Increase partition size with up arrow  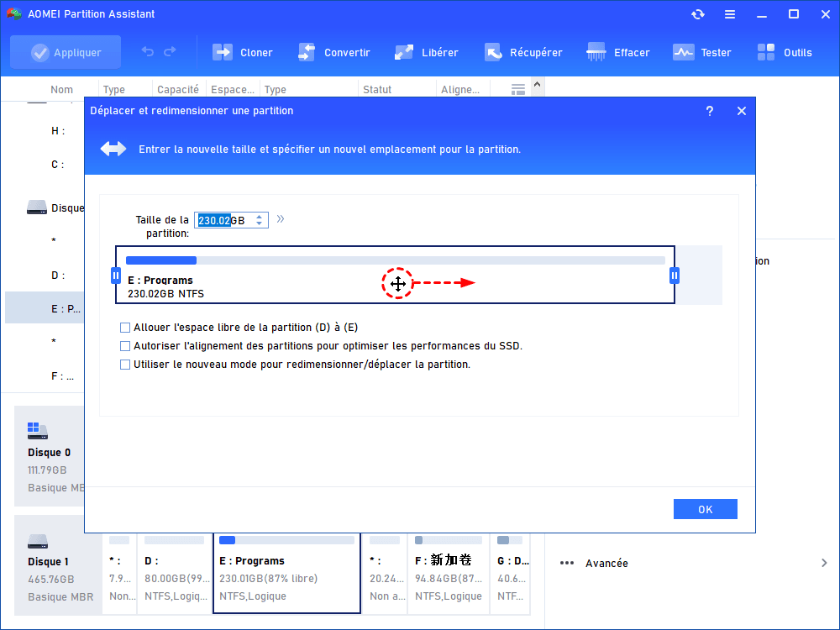tap(260, 217)
